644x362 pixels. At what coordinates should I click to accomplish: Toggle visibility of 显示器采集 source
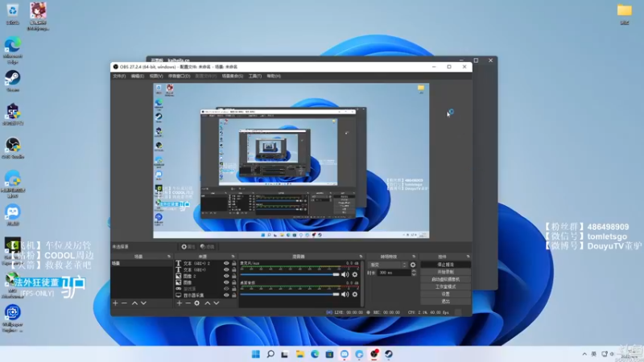(226, 295)
